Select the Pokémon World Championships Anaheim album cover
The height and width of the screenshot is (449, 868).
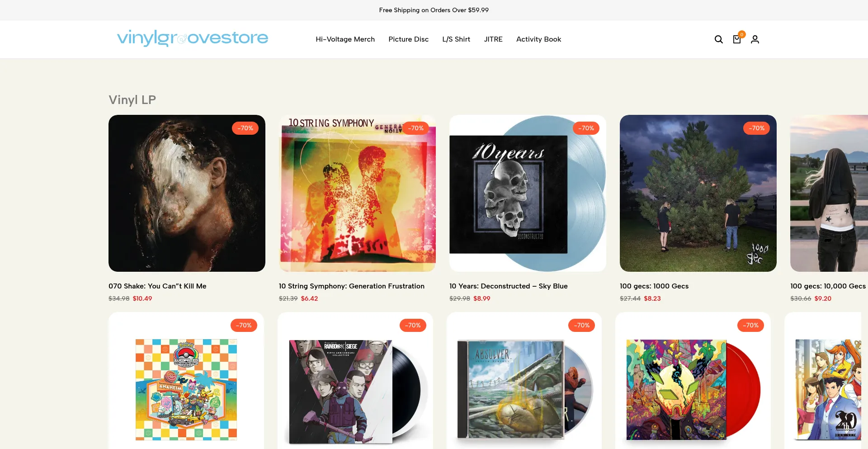click(186, 389)
